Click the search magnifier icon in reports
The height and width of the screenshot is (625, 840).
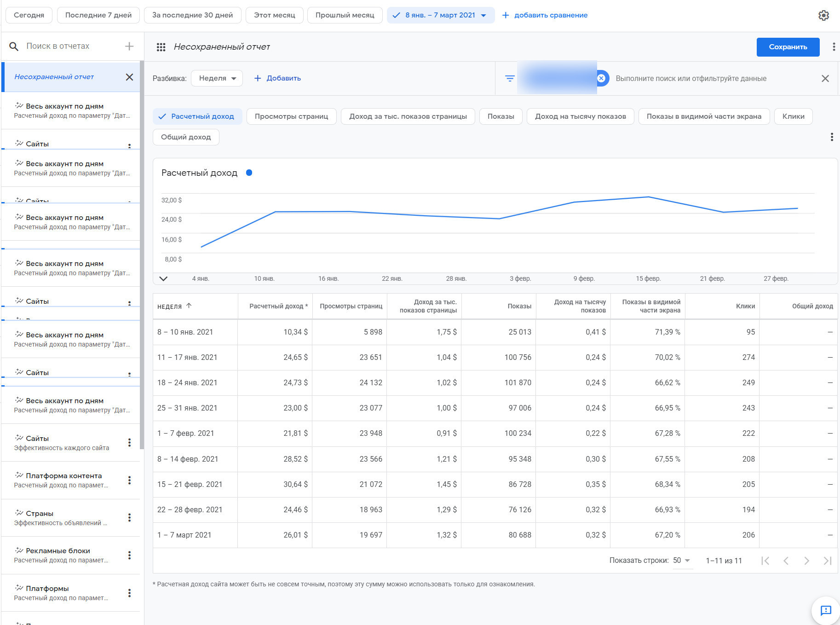[14, 46]
